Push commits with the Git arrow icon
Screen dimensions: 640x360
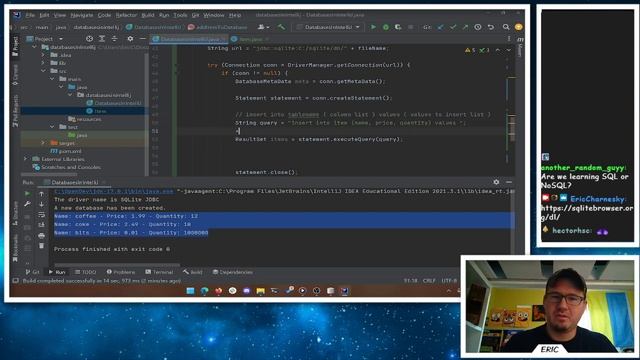[x=465, y=27]
